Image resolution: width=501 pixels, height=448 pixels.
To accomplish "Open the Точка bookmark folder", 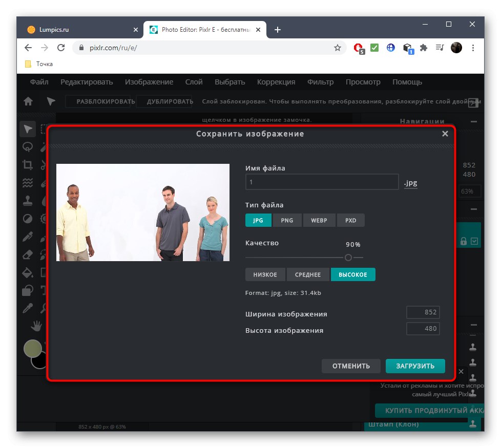I will 38,64.
